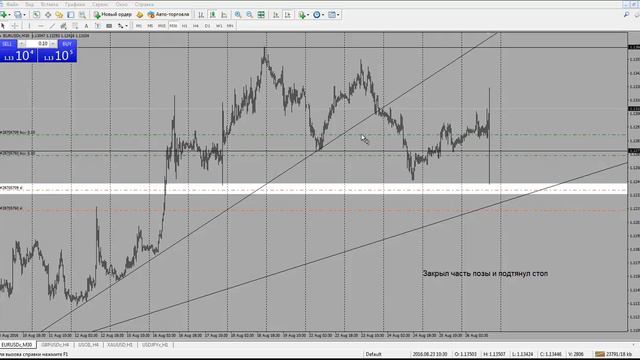Open the periods clock dropdown

[318, 15]
